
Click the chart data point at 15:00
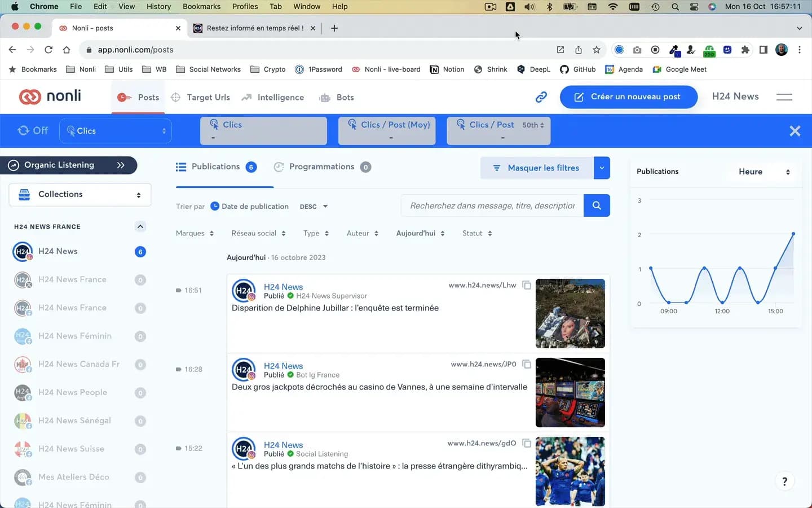coord(775,268)
